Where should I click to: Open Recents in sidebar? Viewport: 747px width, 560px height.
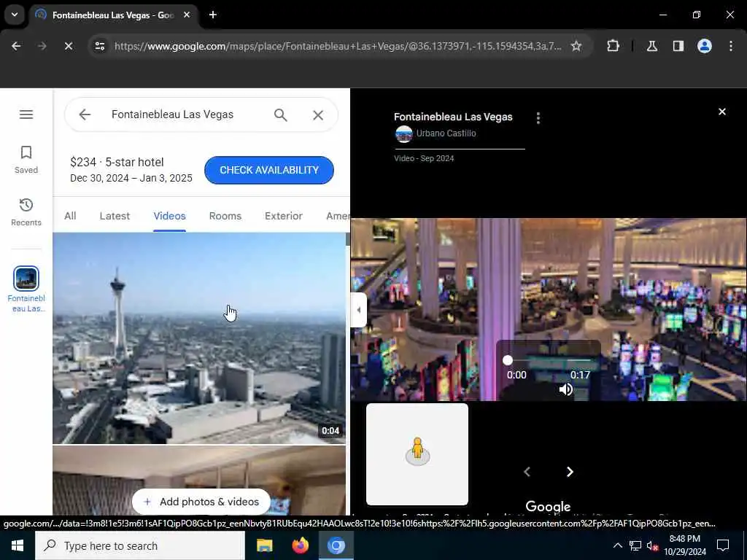(x=26, y=212)
